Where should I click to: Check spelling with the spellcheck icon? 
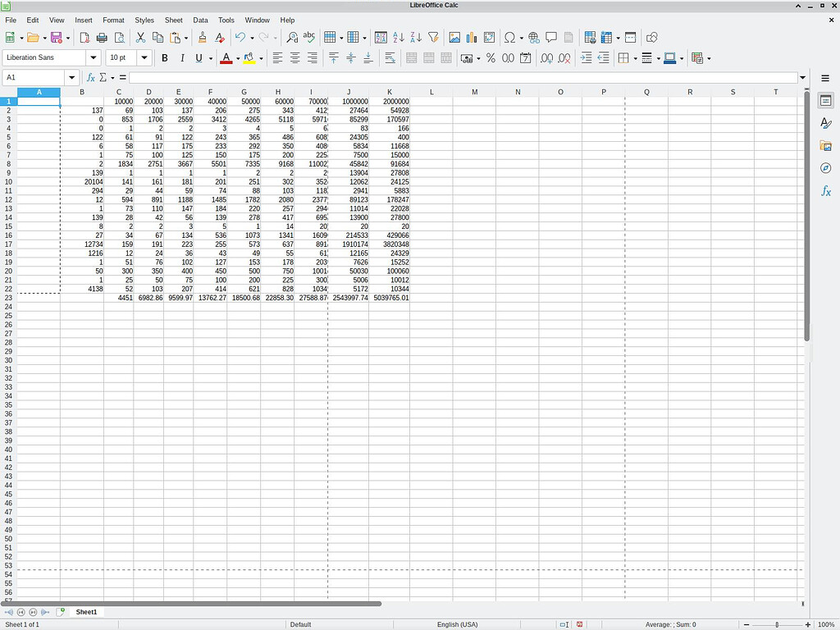pyautogui.click(x=309, y=37)
